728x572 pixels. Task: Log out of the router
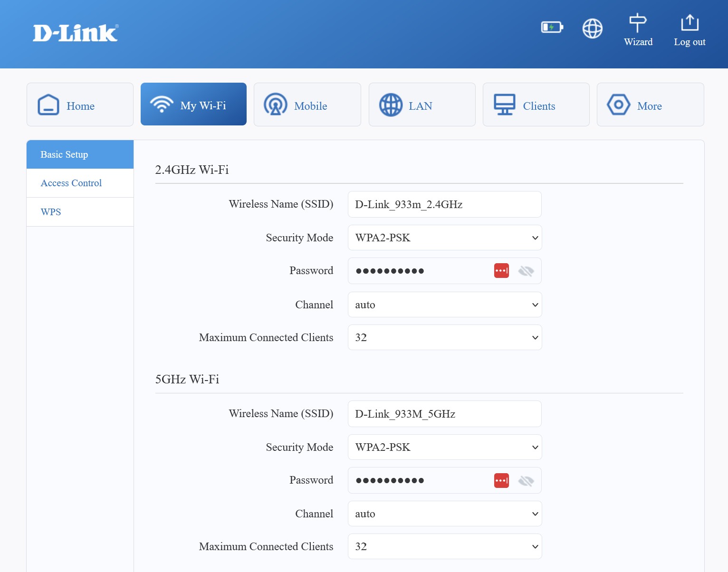(x=690, y=29)
